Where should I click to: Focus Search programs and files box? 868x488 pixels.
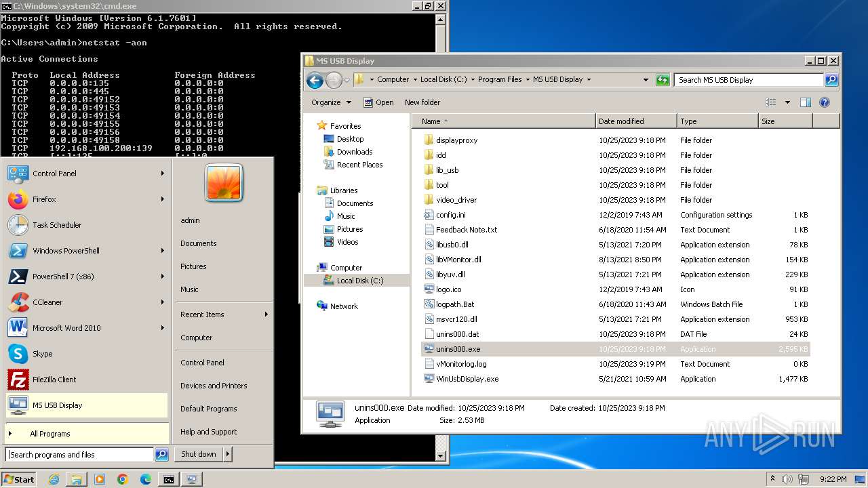coord(80,455)
